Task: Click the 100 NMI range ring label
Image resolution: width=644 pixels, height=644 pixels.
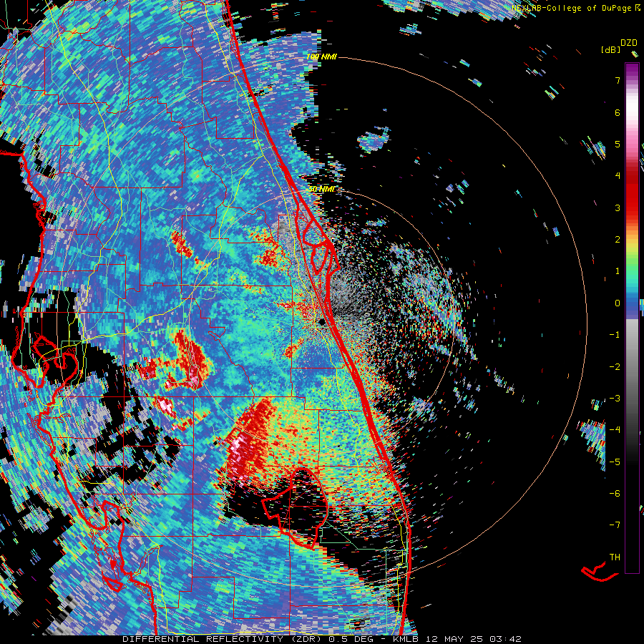Action: point(321,57)
